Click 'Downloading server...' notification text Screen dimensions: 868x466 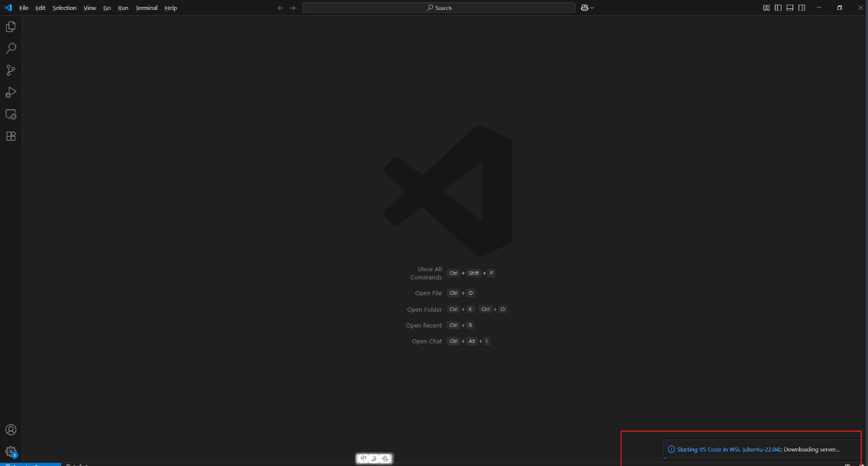[812, 449]
